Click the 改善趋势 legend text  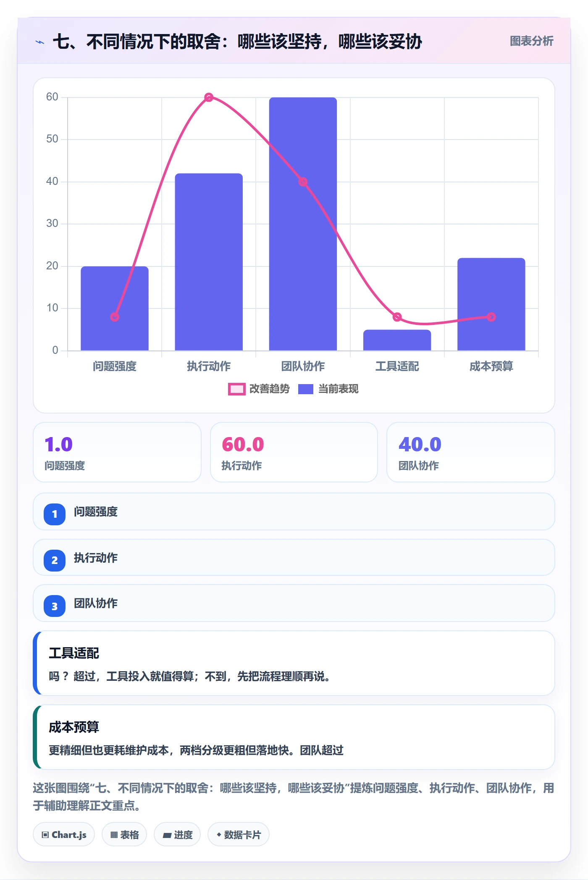click(x=270, y=389)
